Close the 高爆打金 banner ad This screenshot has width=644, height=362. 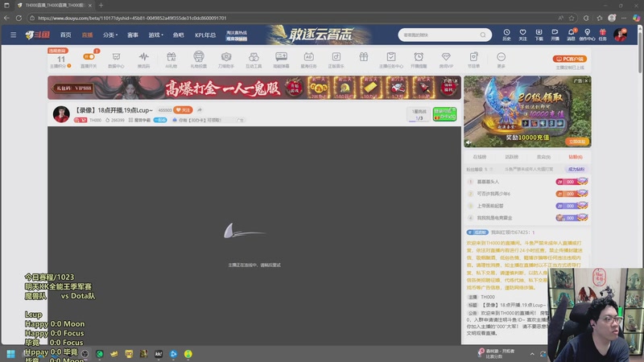click(x=456, y=81)
